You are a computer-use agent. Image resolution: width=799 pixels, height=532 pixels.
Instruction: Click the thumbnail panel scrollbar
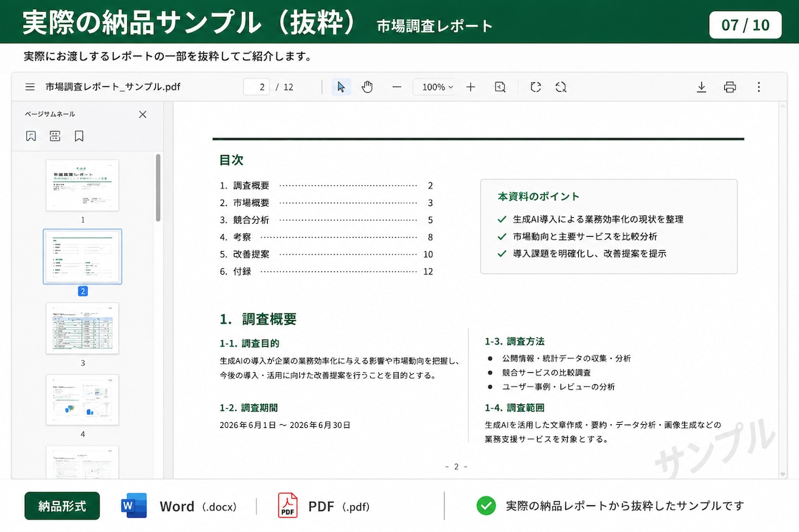tap(158, 188)
